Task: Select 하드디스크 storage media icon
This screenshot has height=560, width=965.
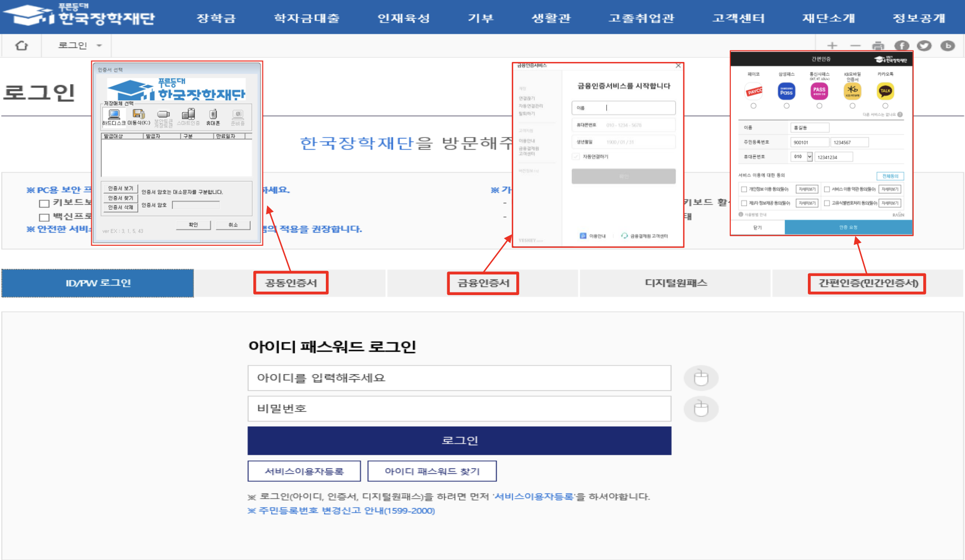Action: tap(115, 115)
